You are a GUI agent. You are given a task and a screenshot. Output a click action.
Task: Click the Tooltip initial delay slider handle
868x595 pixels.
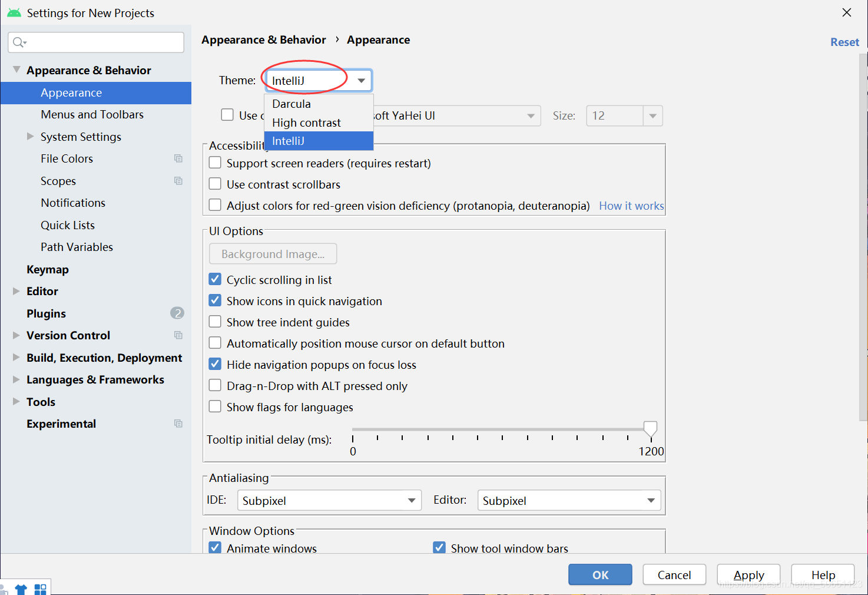click(650, 430)
